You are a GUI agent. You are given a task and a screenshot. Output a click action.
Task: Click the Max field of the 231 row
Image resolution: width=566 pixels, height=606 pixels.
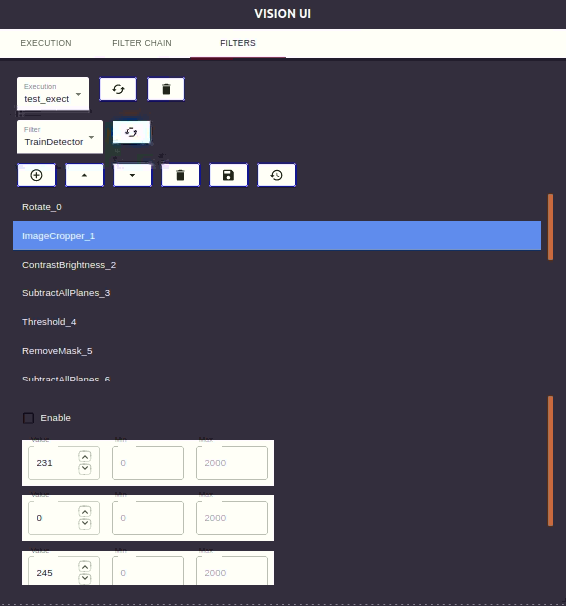(x=232, y=463)
